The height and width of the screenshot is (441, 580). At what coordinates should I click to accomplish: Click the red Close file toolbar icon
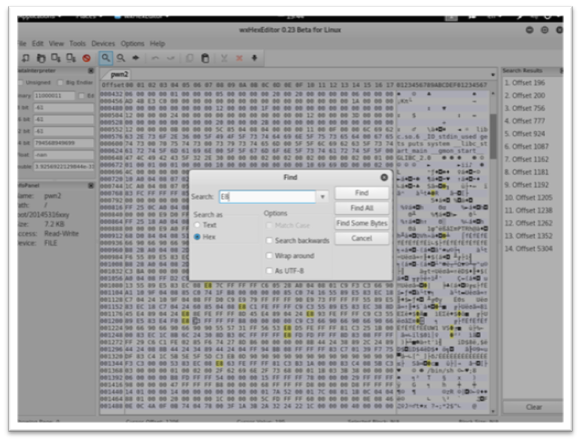coord(87,58)
